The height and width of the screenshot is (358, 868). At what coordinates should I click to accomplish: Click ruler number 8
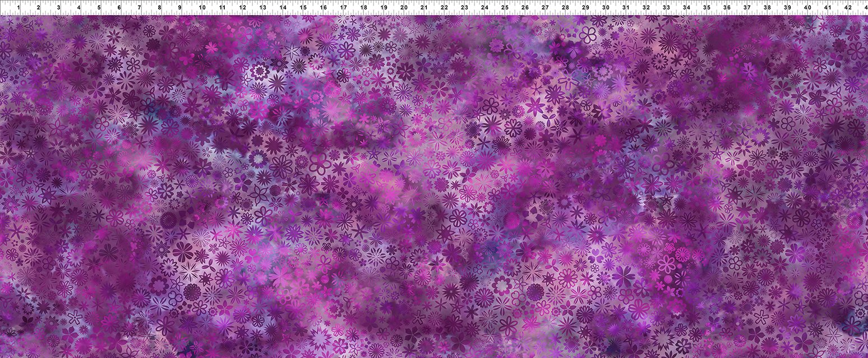pos(160,8)
